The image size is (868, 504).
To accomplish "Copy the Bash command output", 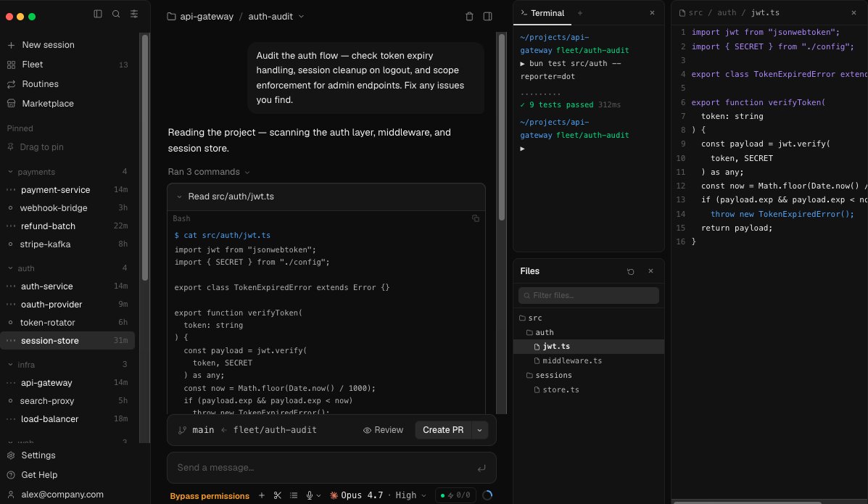I will 476,219.
